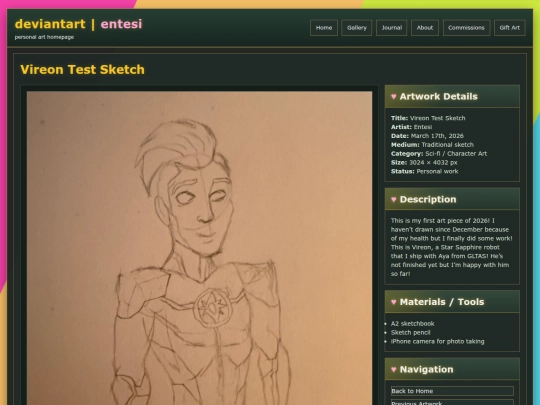
Task: Select the Vireon Test Sketch page heading
Action: click(82, 70)
